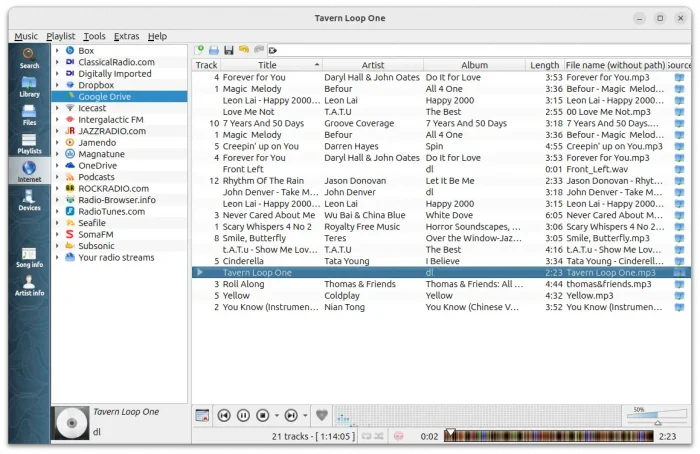Click the Dropbox service icon
700x454 pixels.
coord(70,85)
